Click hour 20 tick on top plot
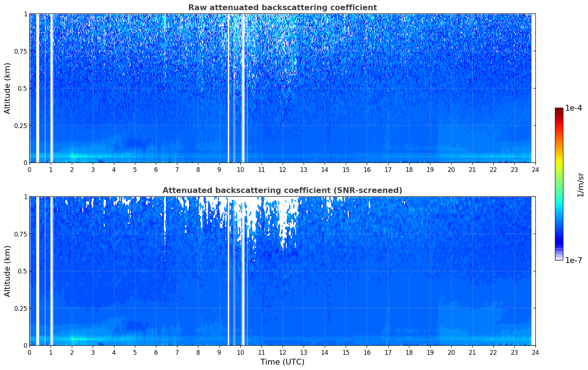588x370 pixels. coord(451,169)
